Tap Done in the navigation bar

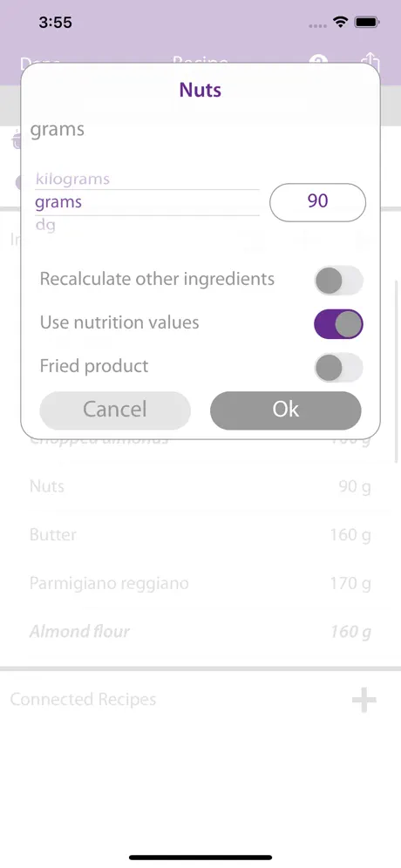[40, 62]
